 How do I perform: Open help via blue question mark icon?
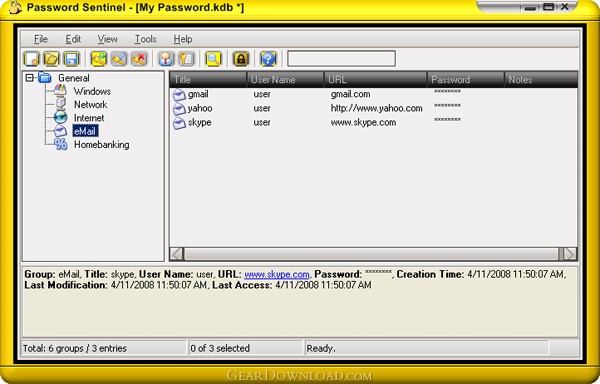click(x=268, y=59)
